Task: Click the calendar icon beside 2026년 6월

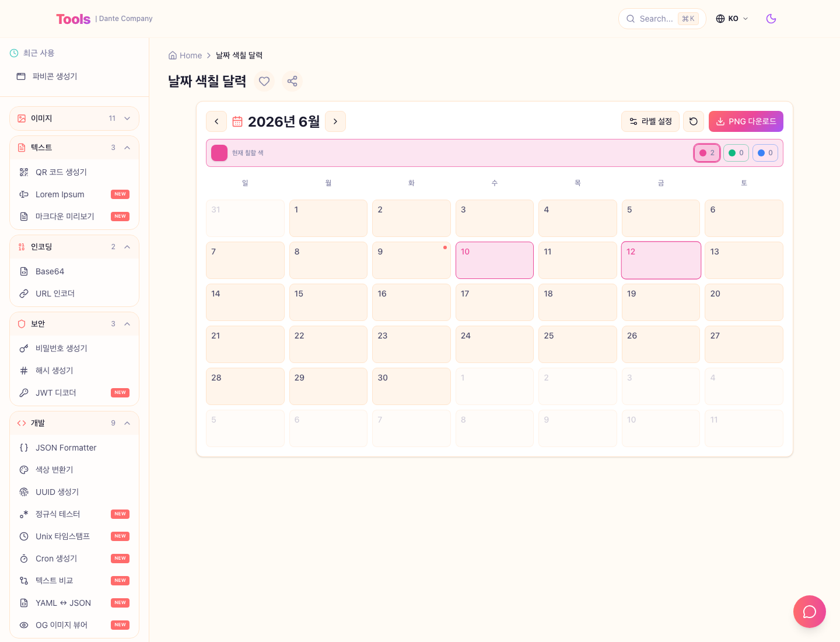Action: click(x=237, y=121)
